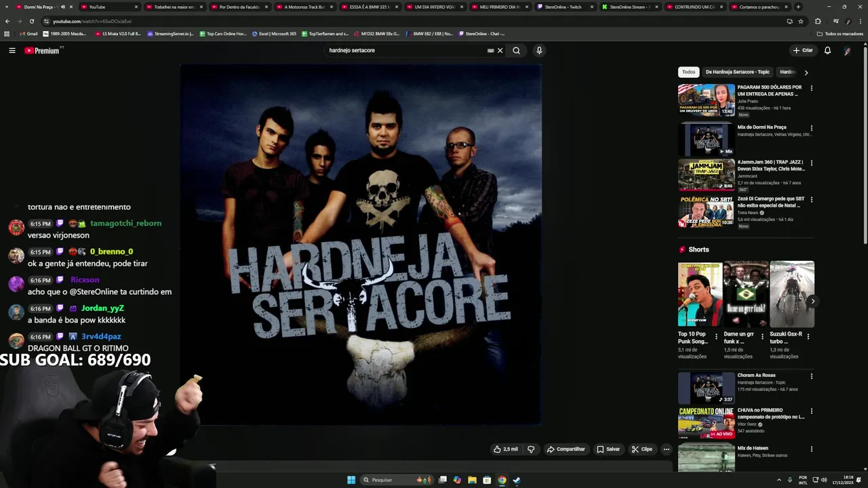Open Gmail bookmark
The image size is (868, 488).
(x=28, y=33)
